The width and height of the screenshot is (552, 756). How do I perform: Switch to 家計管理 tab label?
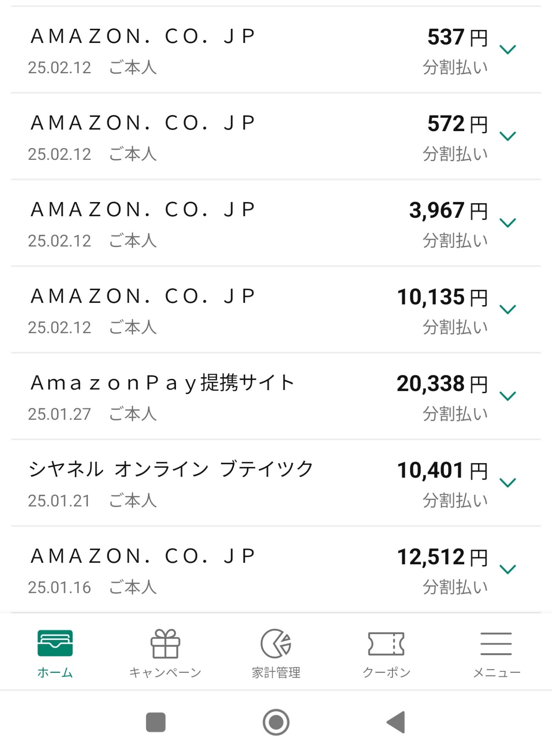pos(276,673)
